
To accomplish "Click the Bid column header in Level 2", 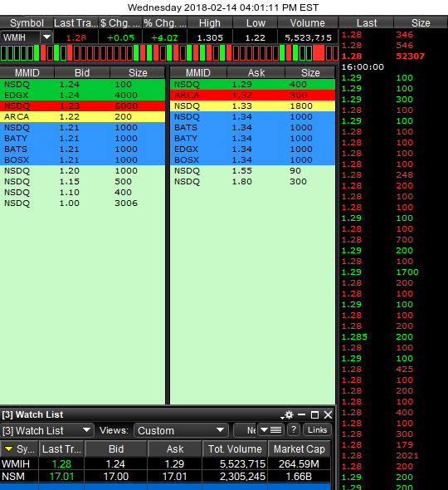I will (x=82, y=72).
